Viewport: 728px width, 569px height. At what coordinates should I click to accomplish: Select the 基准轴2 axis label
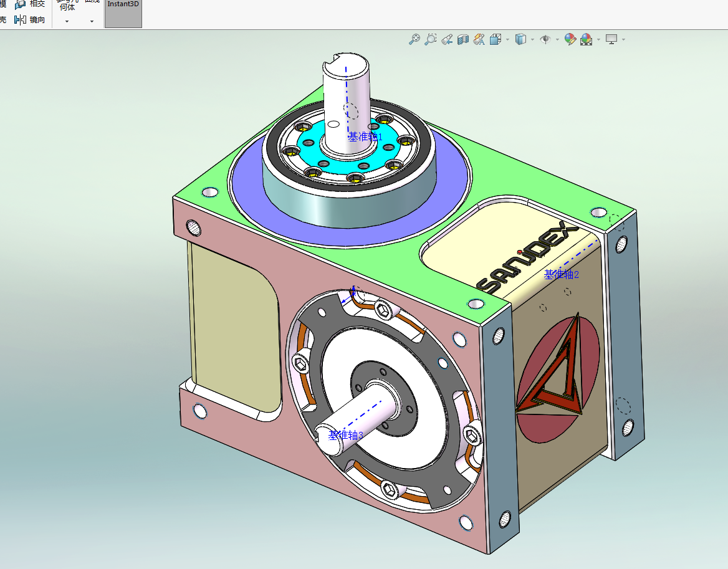click(x=562, y=274)
